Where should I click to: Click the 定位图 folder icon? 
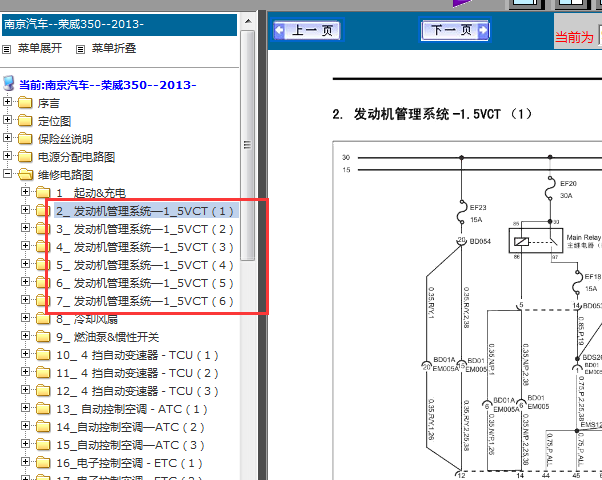pos(25,121)
